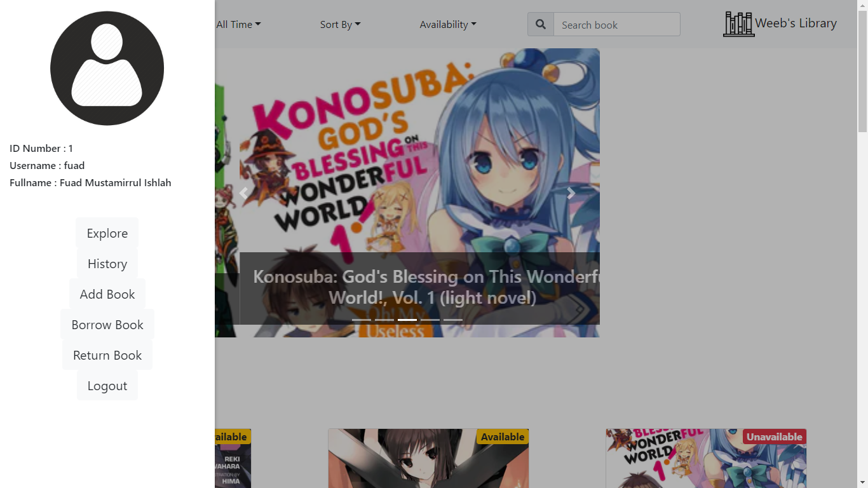Jump to the fifth carousel indicator
This screenshot has height=488, width=868.
point(453,320)
